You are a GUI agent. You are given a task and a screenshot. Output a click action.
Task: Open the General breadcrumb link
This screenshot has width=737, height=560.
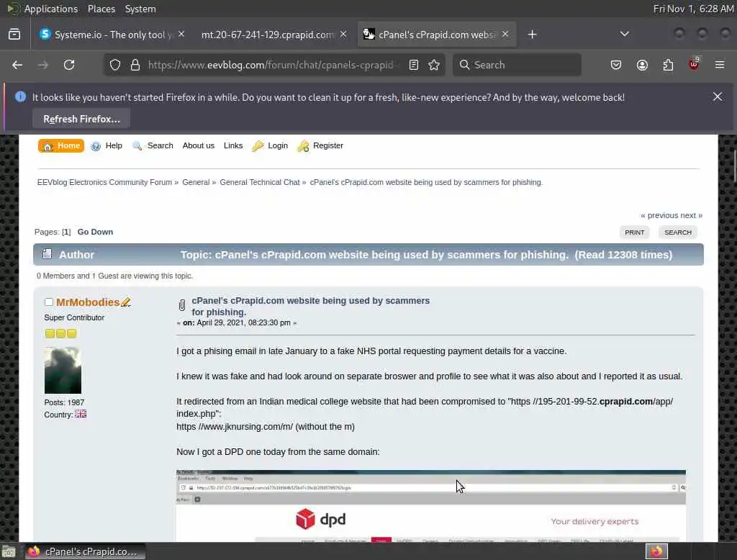pyautogui.click(x=196, y=182)
